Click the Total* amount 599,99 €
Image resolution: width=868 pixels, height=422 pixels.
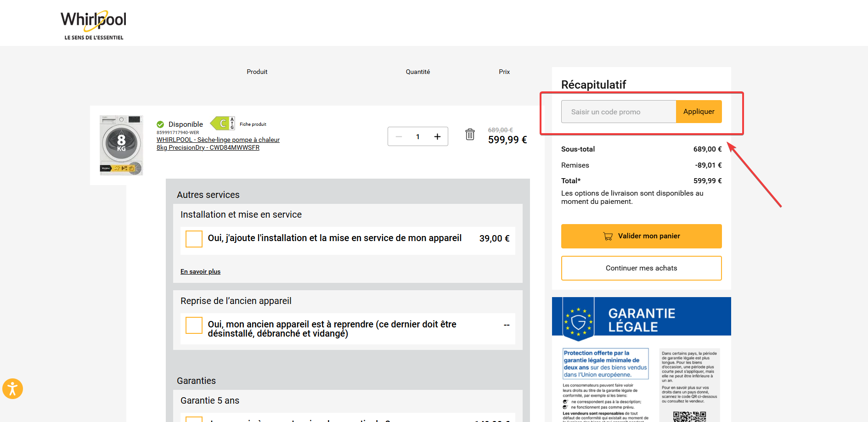point(707,181)
